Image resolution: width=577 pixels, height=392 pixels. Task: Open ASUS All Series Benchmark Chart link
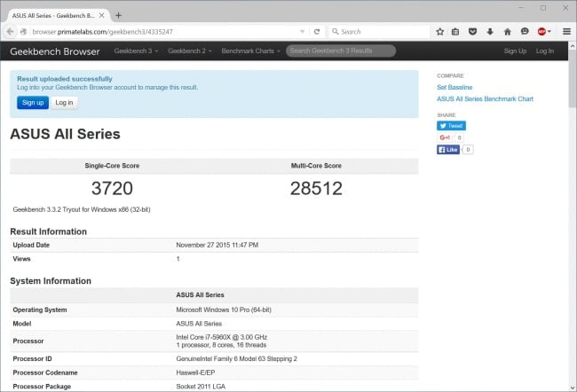click(485, 99)
